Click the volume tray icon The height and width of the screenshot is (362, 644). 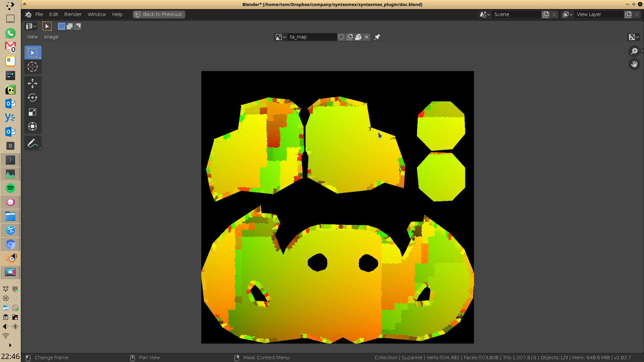point(6,326)
